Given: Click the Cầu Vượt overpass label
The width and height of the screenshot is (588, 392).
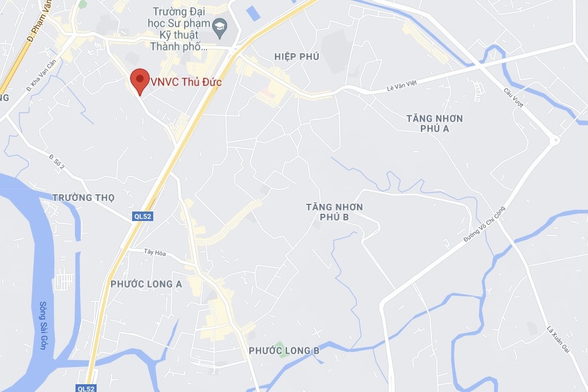Looking at the screenshot, I should click(514, 98).
